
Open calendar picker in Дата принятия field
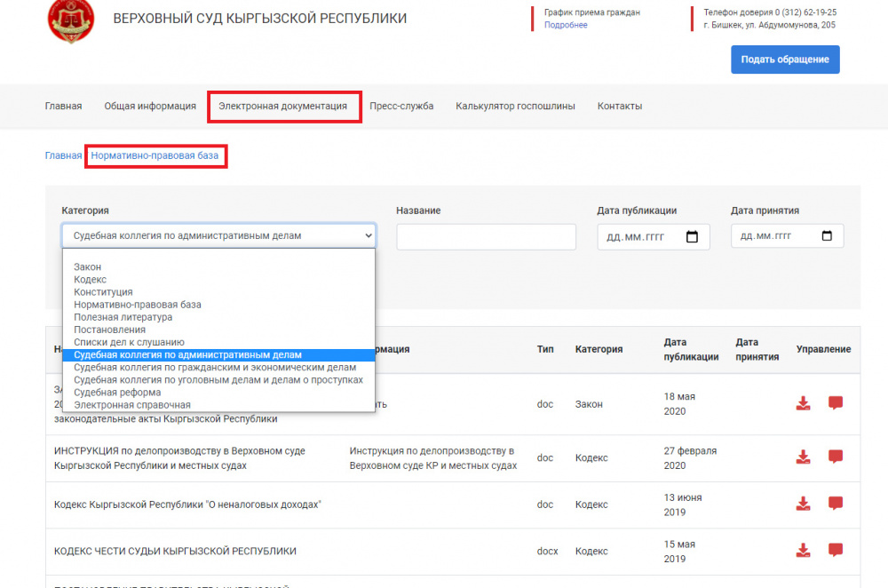coord(827,236)
